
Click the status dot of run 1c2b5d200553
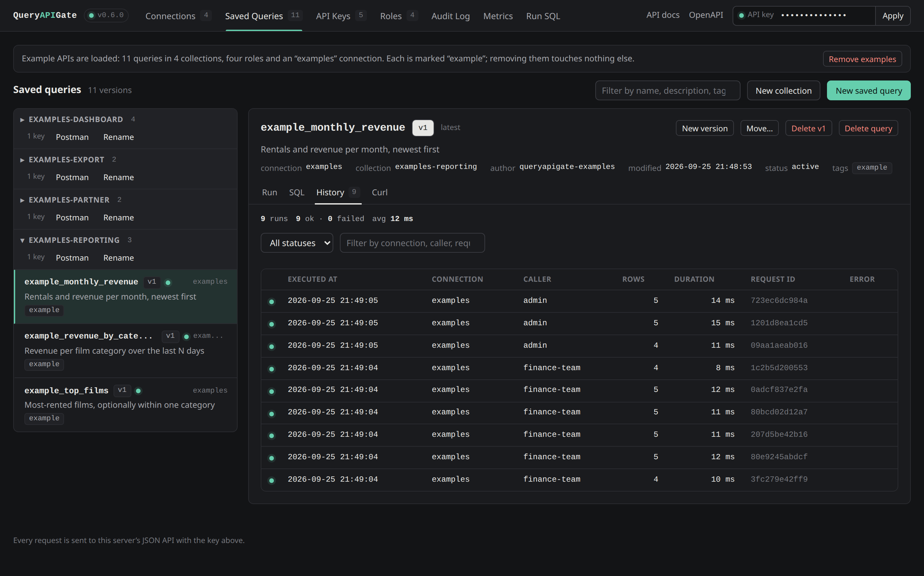click(x=272, y=369)
